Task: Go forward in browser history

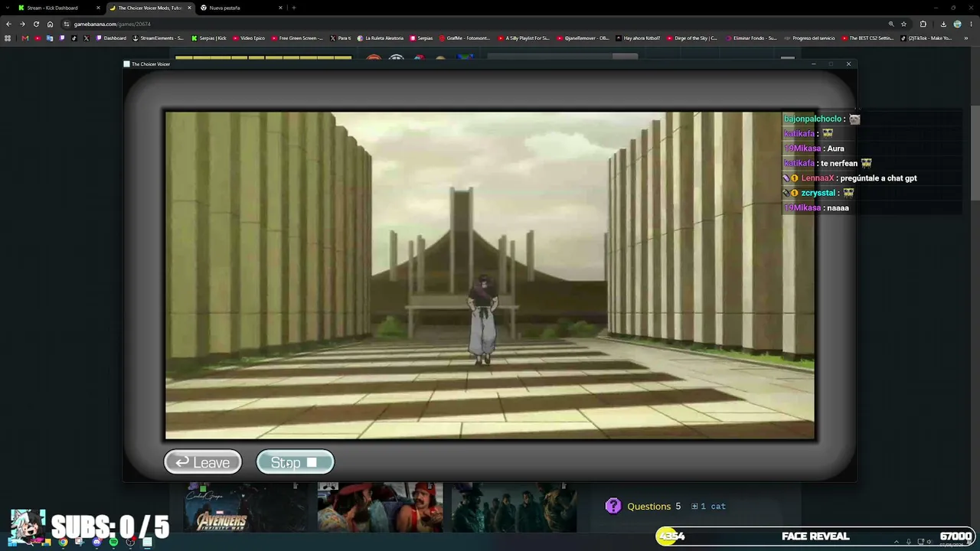Action: coord(22,24)
